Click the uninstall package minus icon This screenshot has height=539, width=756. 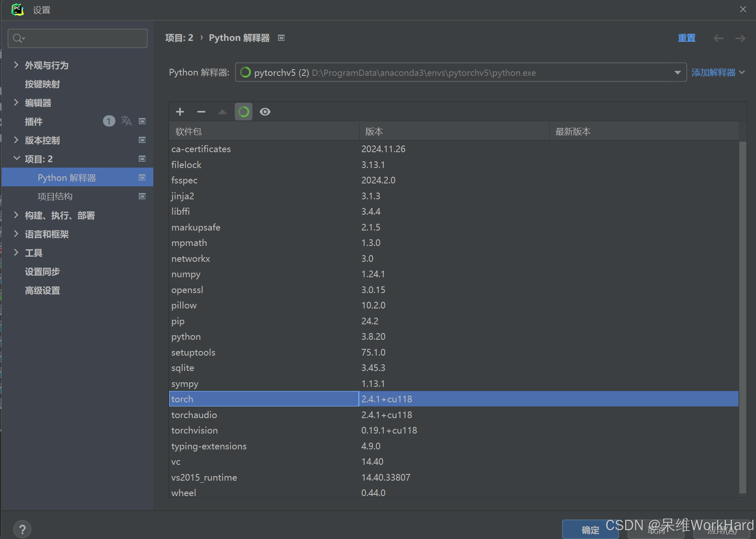pyautogui.click(x=201, y=112)
